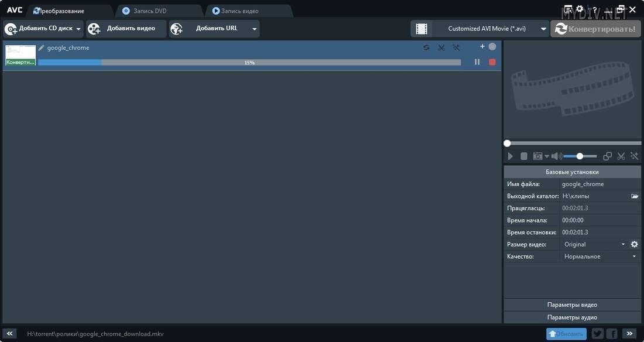Stop conversion with the red square button
644x342 pixels.
492,62
